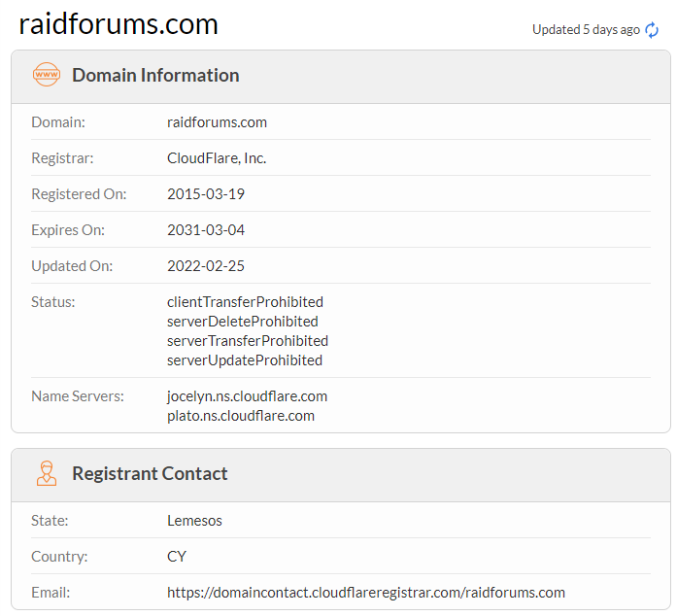Click the refresh icon beside Updated 5 days ago
This screenshot has height=616, width=677.
click(x=652, y=30)
